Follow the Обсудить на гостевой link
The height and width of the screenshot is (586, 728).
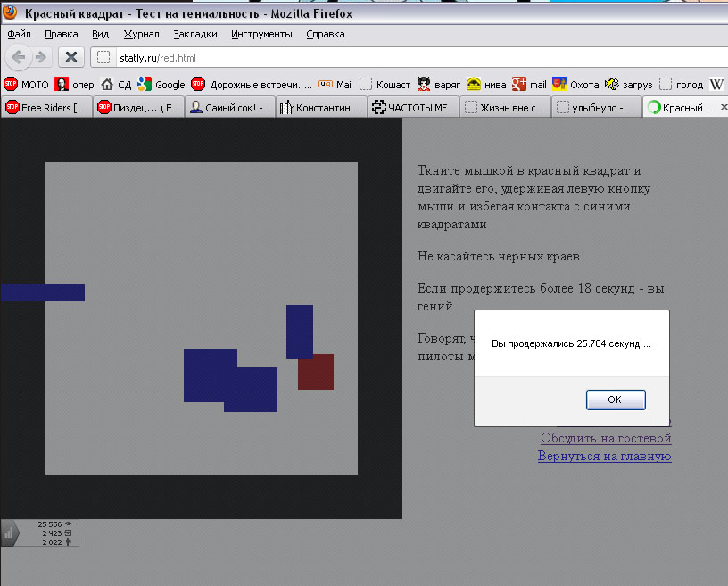click(605, 438)
